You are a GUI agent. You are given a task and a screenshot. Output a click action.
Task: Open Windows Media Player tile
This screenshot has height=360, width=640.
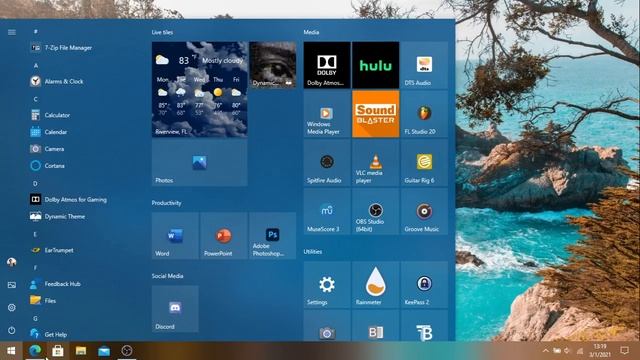(327, 114)
